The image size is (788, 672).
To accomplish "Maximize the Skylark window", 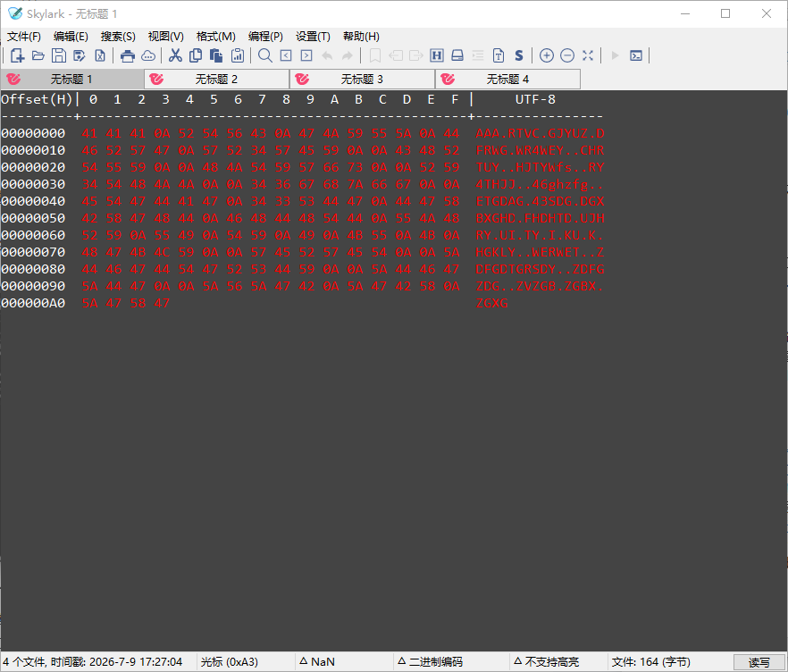I will click(725, 13).
